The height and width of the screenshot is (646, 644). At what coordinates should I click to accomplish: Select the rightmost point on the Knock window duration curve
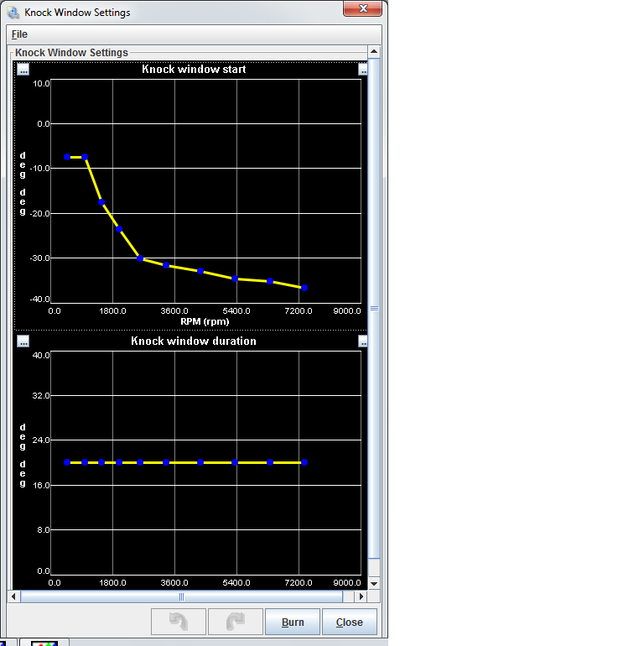pos(304,462)
